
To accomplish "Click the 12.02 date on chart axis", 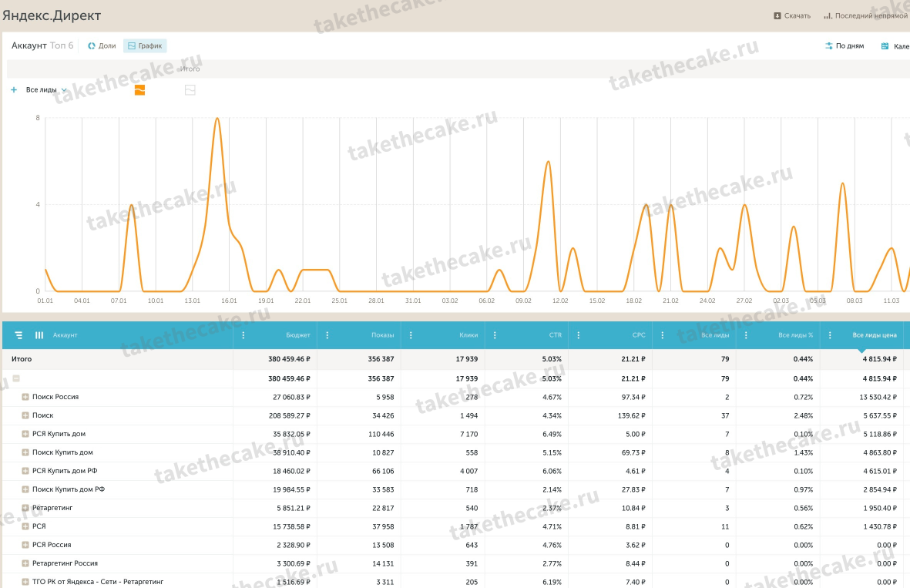I will [x=560, y=301].
